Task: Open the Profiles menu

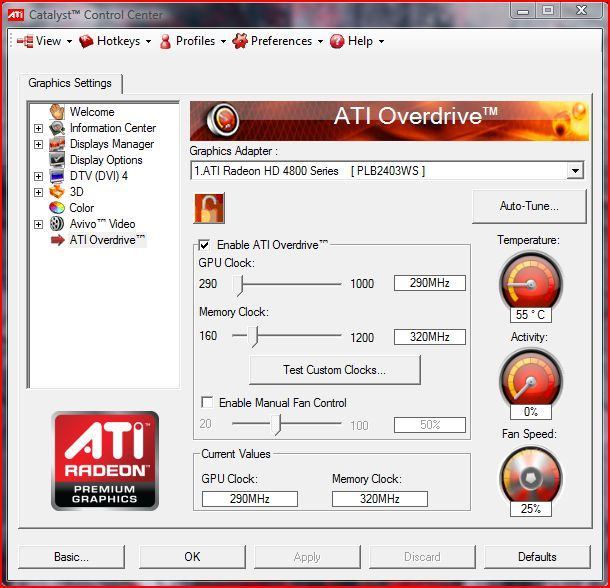Action: tap(193, 41)
